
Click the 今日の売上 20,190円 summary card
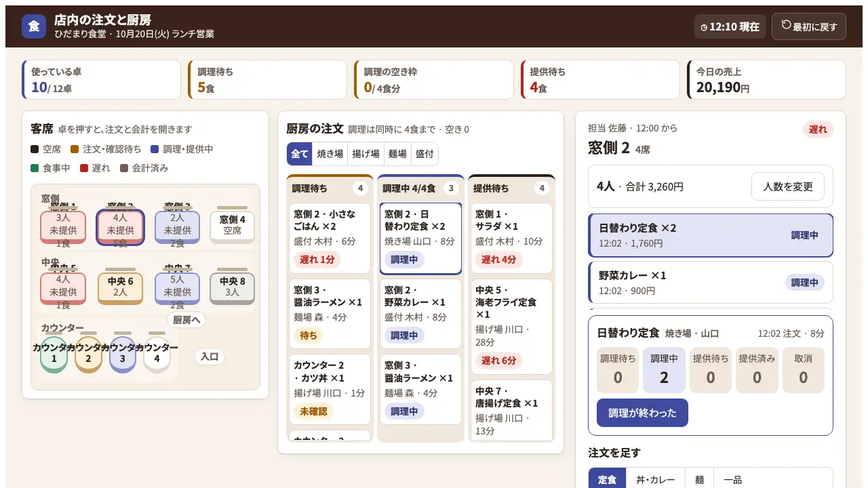tap(766, 80)
